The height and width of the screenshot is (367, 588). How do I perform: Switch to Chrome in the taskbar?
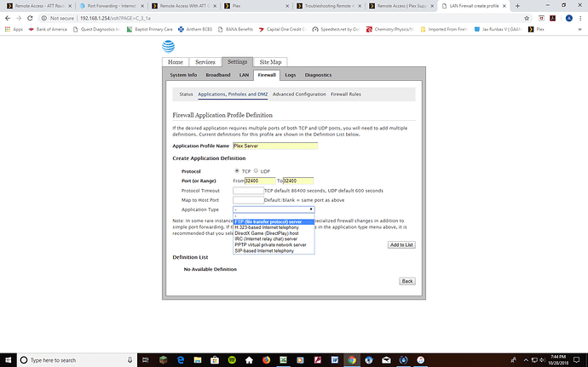point(352,360)
